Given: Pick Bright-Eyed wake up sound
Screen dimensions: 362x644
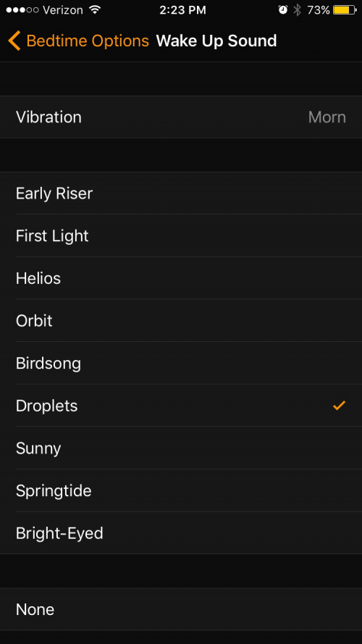Looking at the screenshot, I should (181, 533).
